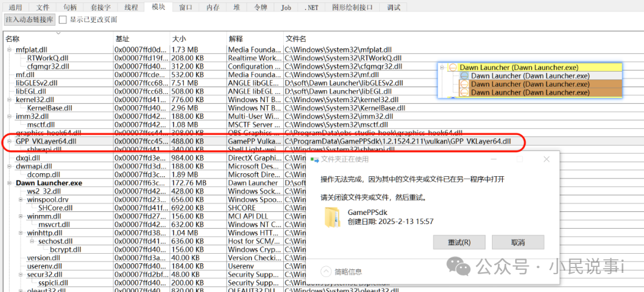Collapse the winmm.dll tree node

[x=20, y=216]
